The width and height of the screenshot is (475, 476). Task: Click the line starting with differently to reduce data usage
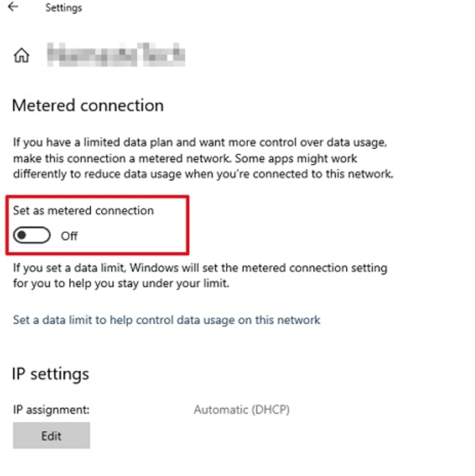[204, 173]
